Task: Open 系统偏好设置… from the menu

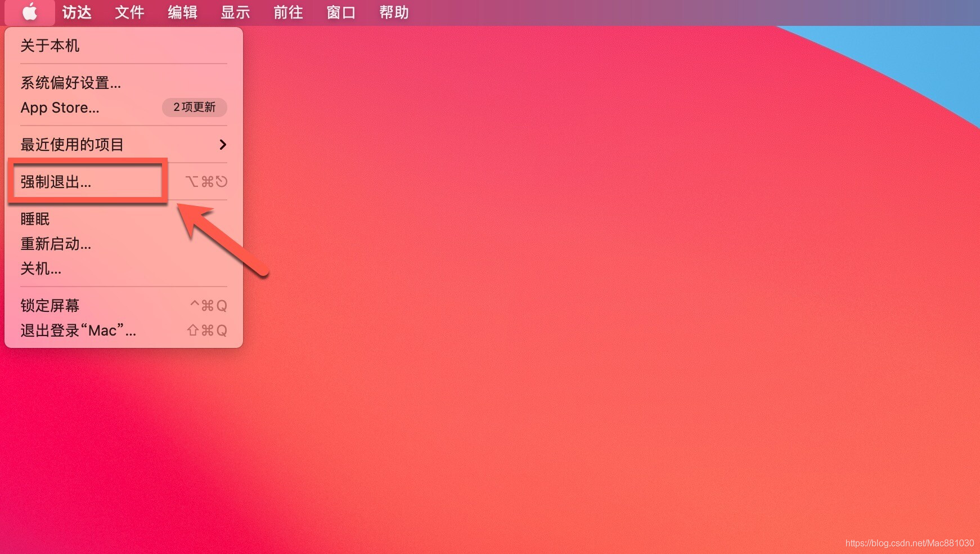Action: pos(124,83)
